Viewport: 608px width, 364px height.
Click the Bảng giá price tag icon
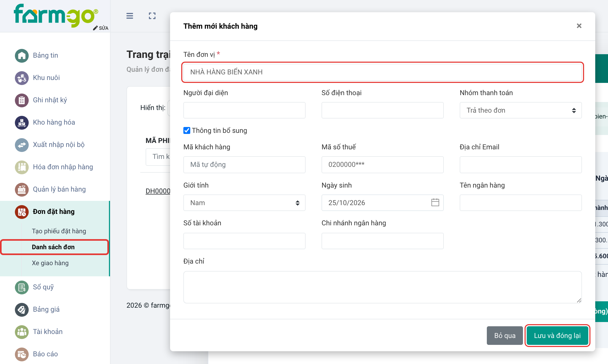click(x=22, y=310)
